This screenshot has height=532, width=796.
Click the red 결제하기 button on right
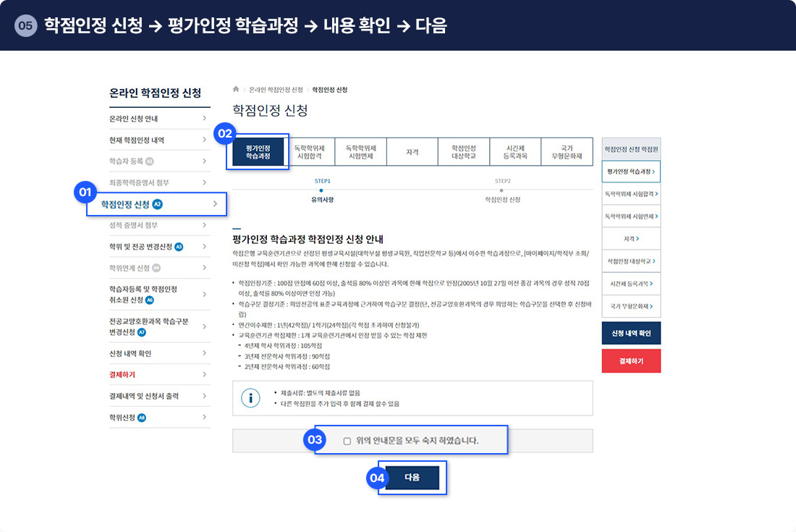coord(631,360)
